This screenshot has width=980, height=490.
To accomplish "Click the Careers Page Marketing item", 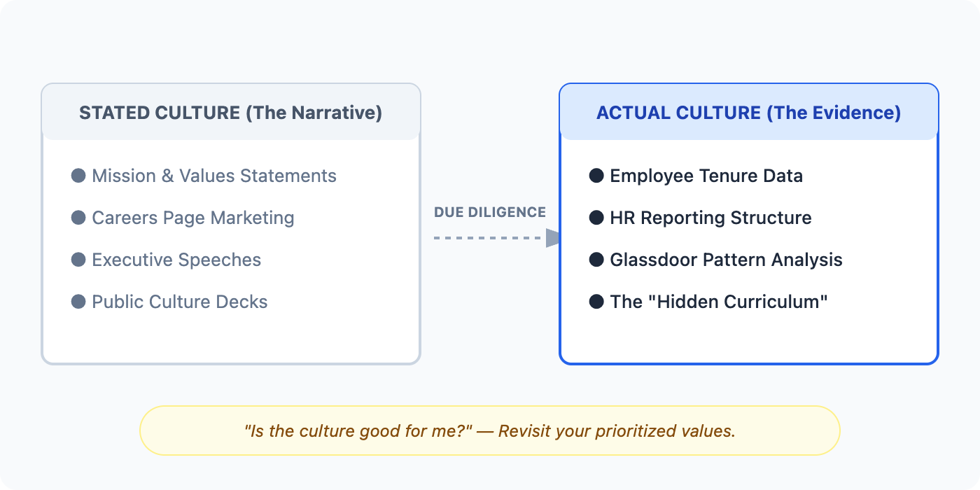I will coord(192,217).
